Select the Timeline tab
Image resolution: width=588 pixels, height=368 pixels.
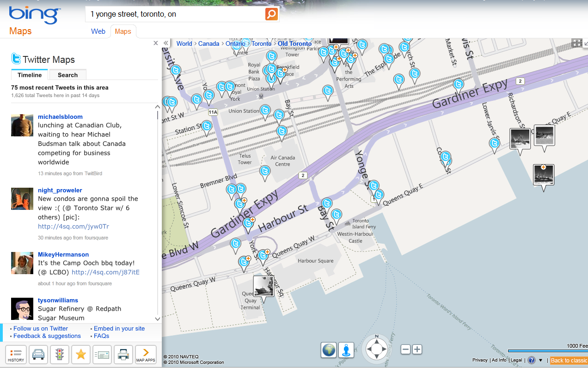pyautogui.click(x=30, y=75)
